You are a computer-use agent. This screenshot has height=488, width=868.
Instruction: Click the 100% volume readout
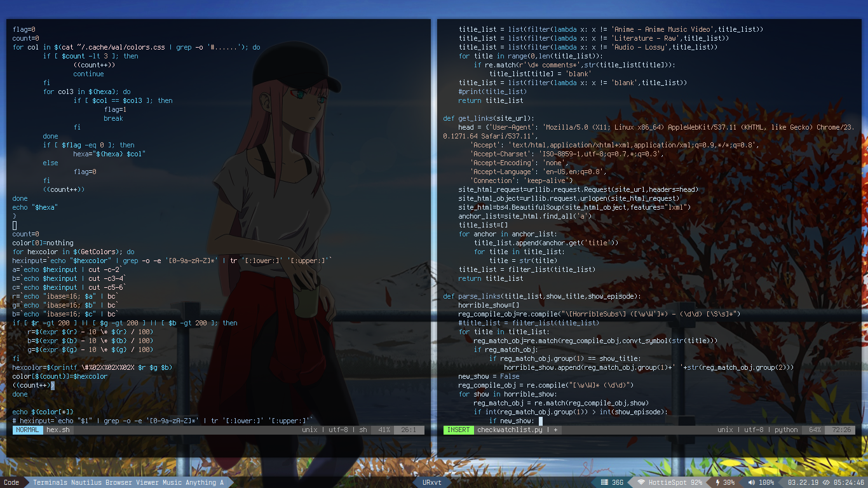[766, 482]
